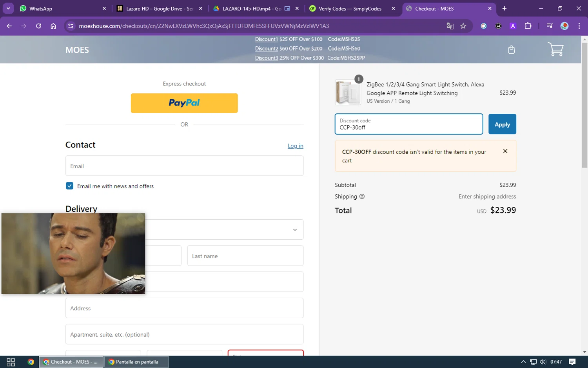588x368 pixels.
Task: Open the black circular extension icon
Action: (498, 26)
